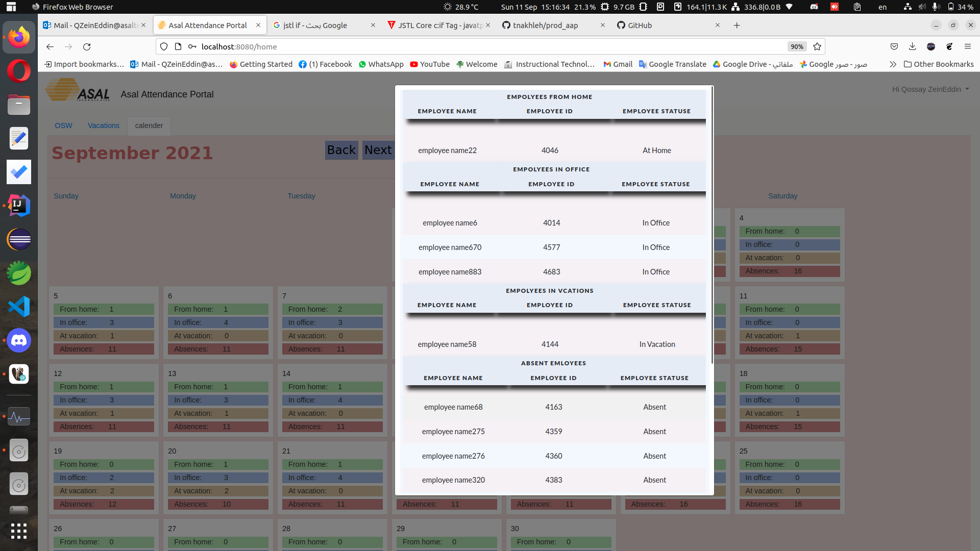This screenshot has height=551, width=980.
Task: Launch Visual Studio Code from the dock
Action: [x=18, y=307]
